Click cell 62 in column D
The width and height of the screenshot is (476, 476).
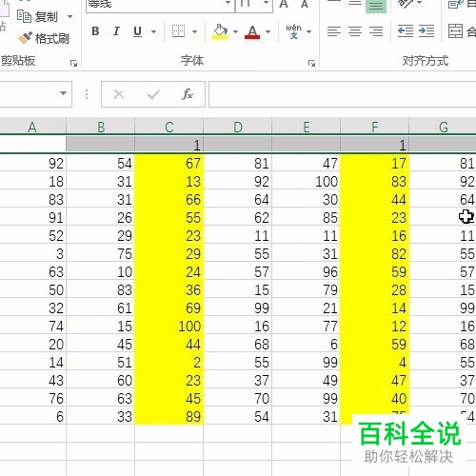pos(238,218)
